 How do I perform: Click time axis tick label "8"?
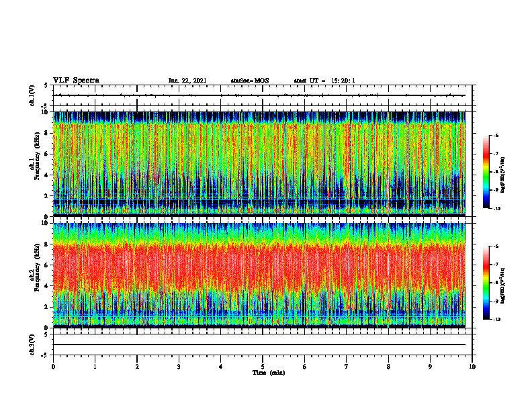point(388,367)
